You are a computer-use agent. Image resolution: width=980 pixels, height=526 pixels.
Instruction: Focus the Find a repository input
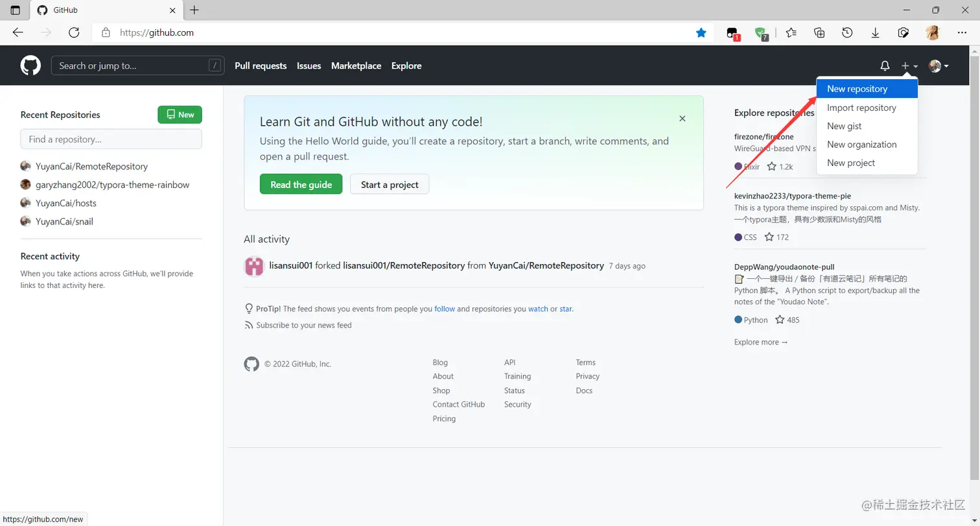tap(111, 139)
